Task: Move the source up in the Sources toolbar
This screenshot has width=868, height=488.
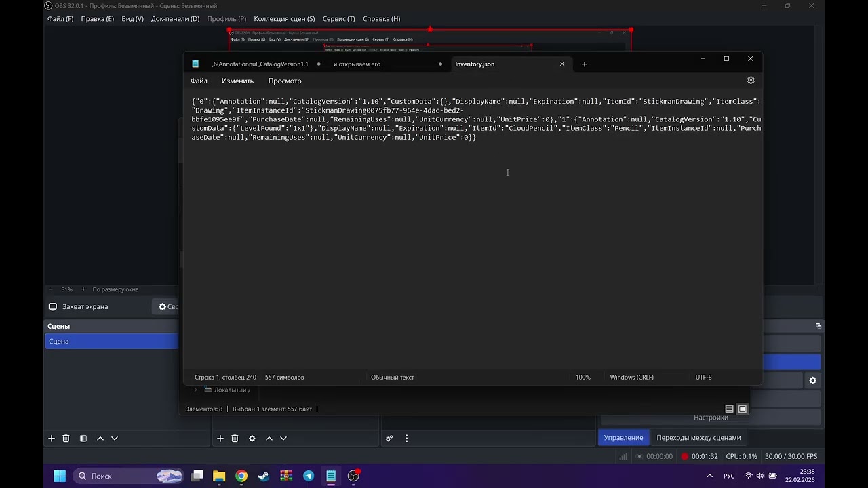Action: pyautogui.click(x=269, y=439)
